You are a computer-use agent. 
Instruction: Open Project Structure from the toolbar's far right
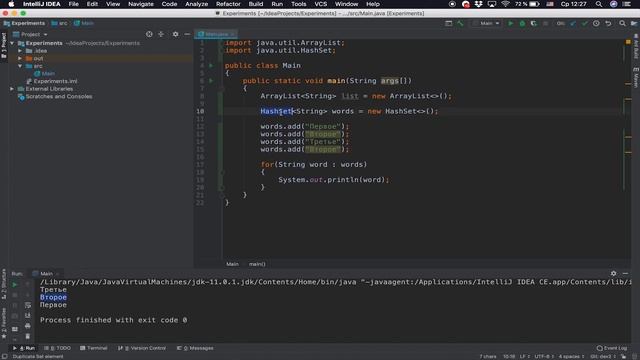coord(634,24)
